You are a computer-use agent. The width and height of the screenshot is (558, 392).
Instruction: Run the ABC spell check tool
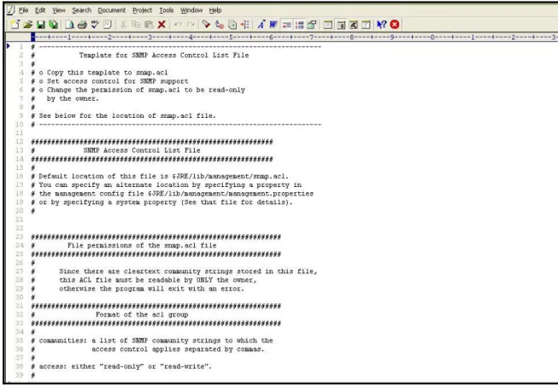pos(95,25)
